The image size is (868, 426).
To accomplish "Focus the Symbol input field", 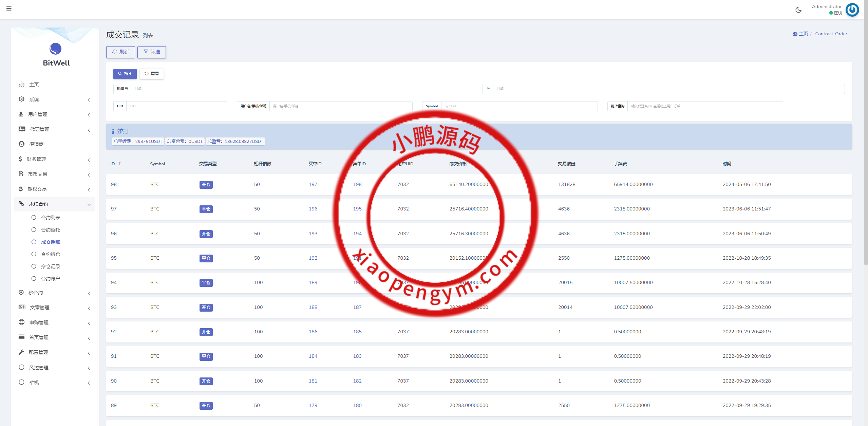I will coord(519,106).
